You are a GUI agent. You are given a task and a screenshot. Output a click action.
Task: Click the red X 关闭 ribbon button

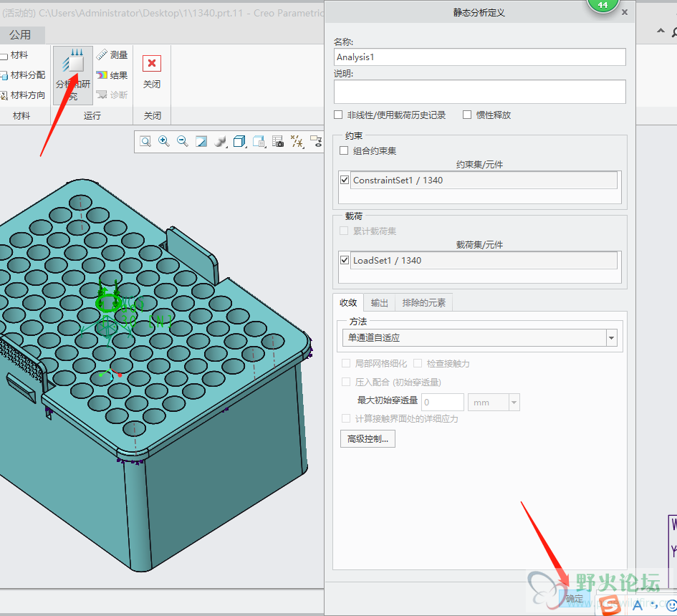(x=152, y=72)
